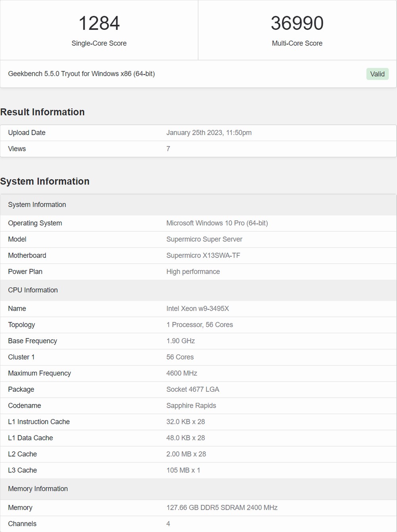Click Geekbench 5.5.0 Tryout version text
397x532 pixels.
(81, 74)
